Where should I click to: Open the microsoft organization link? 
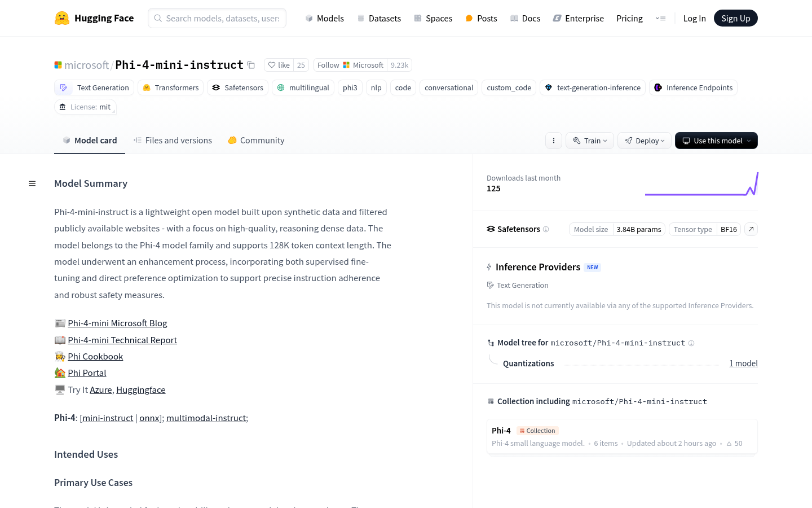[x=86, y=65]
